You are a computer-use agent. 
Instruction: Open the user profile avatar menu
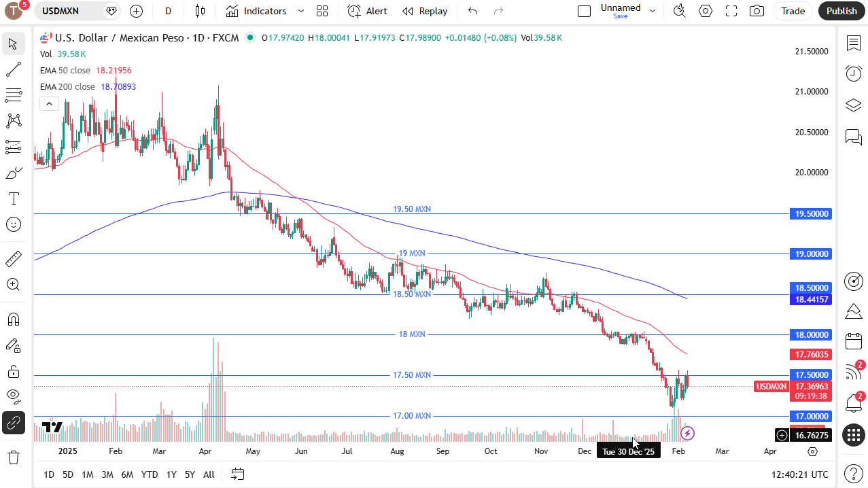(x=14, y=11)
